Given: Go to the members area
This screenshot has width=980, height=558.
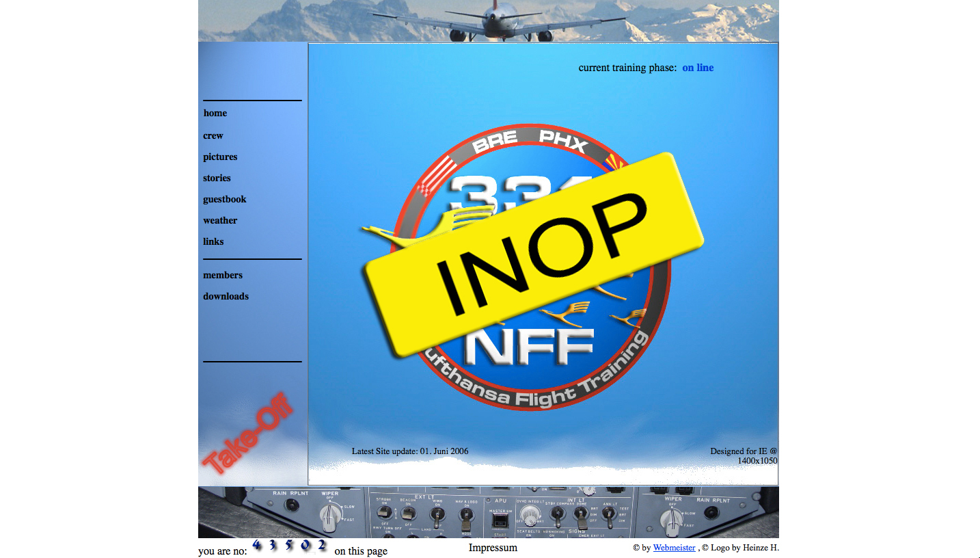Looking at the screenshot, I should 223,276.
